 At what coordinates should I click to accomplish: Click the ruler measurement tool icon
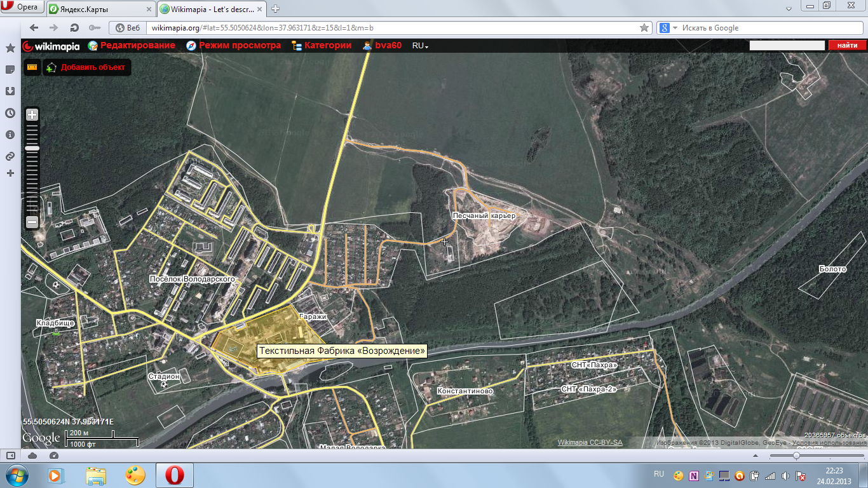32,67
